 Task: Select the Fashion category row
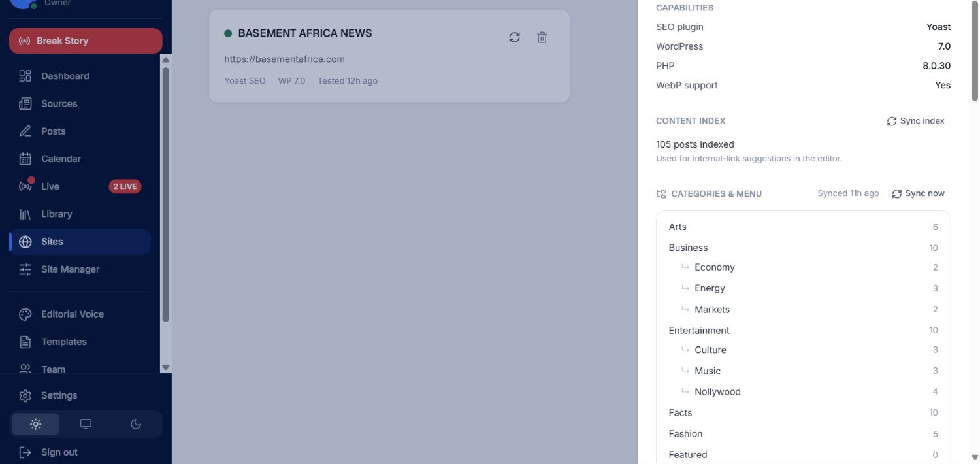pyautogui.click(x=803, y=433)
